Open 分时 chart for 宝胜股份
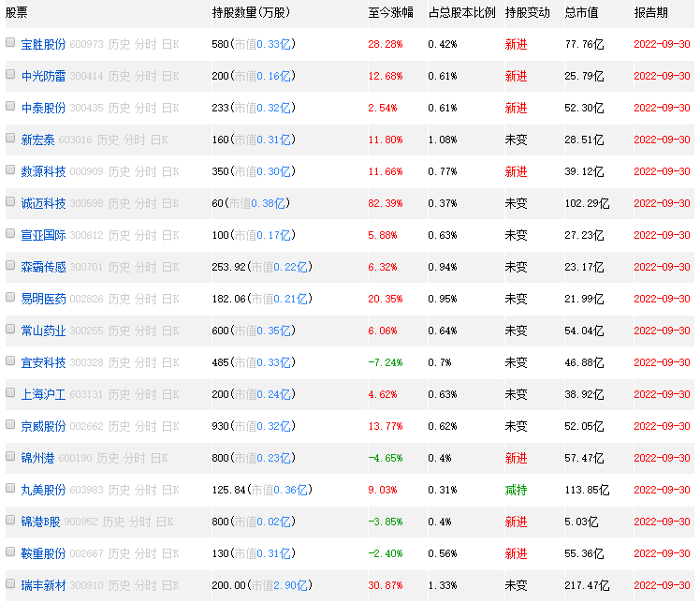Image resolution: width=700 pixels, height=603 pixels. click(146, 44)
